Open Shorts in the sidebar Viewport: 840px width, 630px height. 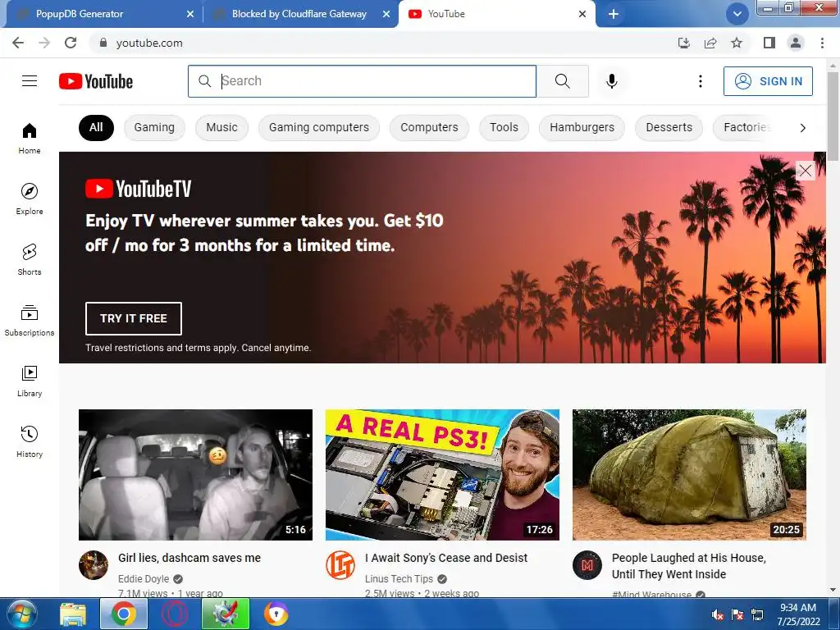point(30,259)
